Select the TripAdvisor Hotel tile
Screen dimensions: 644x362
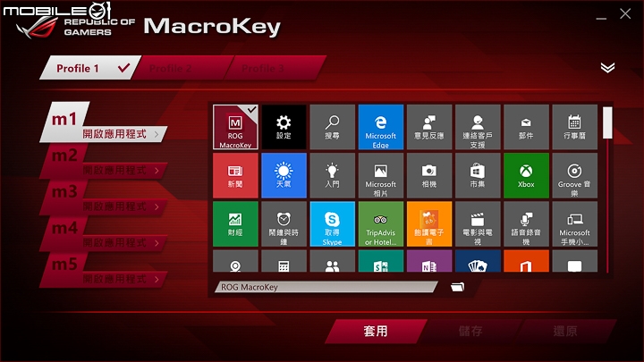click(381, 223)
